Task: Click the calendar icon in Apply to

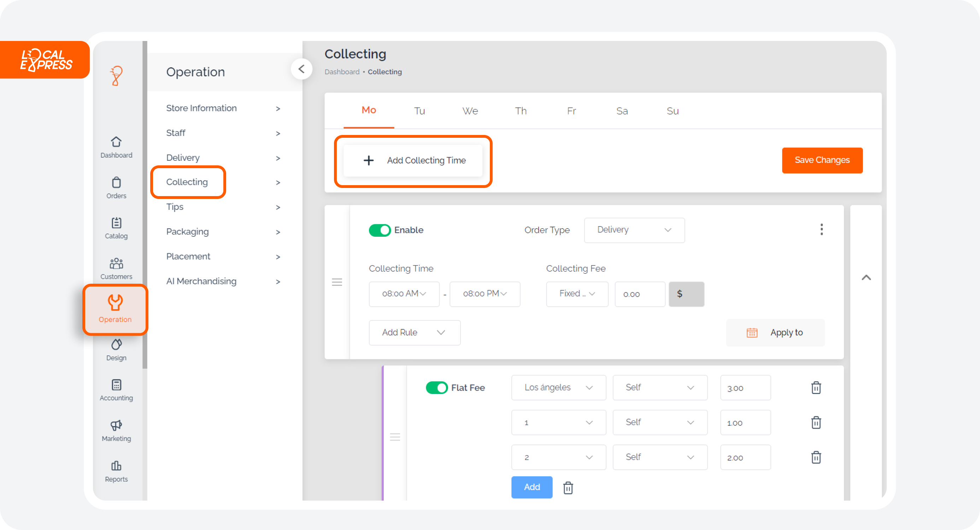Action: pyautogui.click(x=752, y=332)
